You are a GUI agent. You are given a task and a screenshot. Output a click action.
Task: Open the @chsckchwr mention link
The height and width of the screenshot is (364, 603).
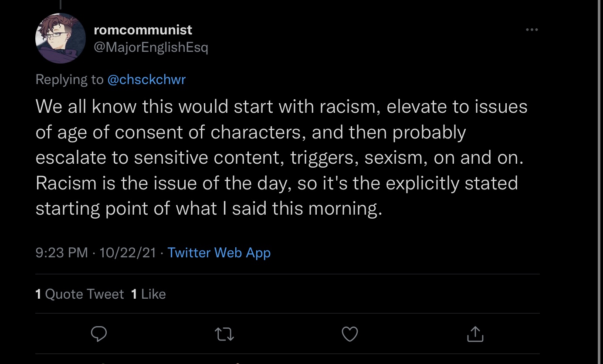(x=146, y=79)
